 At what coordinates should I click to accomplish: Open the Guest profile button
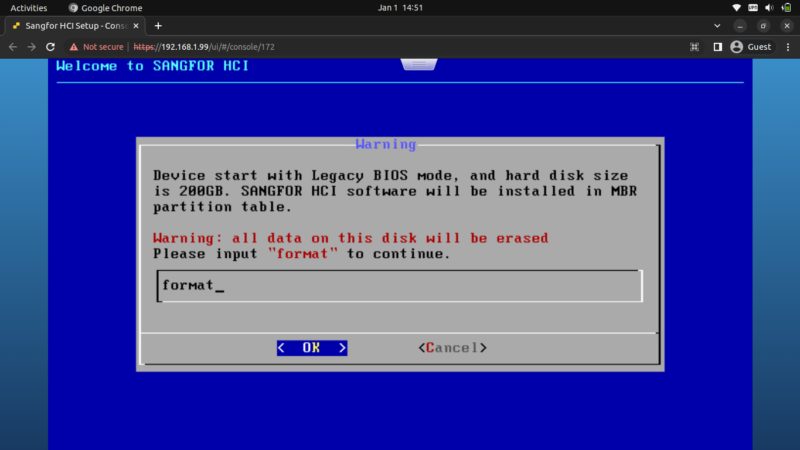[751, 47]
